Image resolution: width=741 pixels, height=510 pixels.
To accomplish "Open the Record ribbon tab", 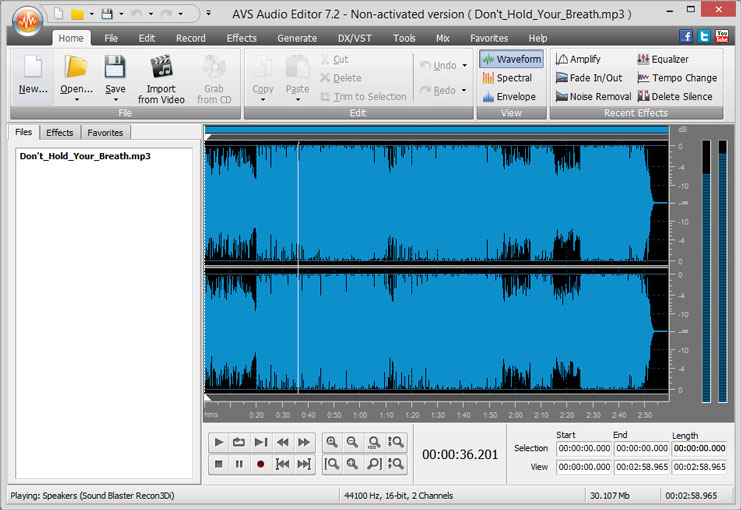I will [x=191, y=38].
